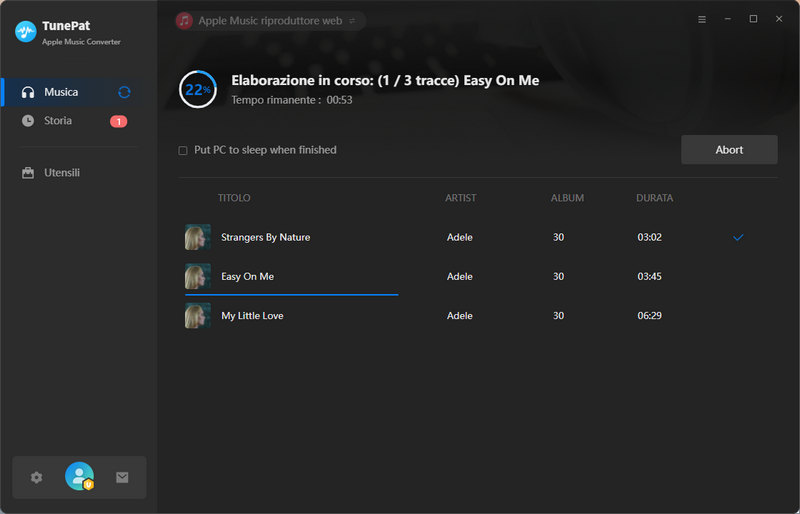Click the toolbox icon next to Utensili

(28, 173)
